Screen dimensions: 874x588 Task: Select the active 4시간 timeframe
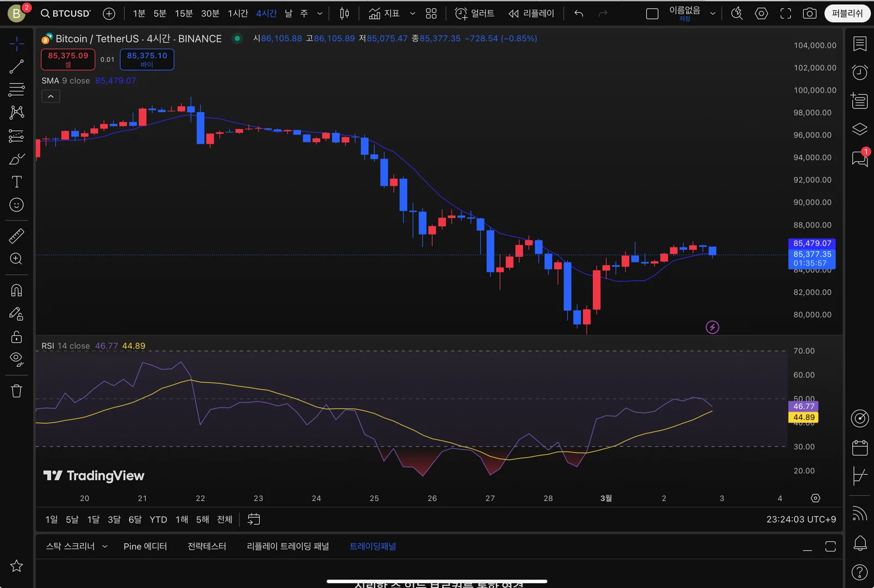click(266, 14)
